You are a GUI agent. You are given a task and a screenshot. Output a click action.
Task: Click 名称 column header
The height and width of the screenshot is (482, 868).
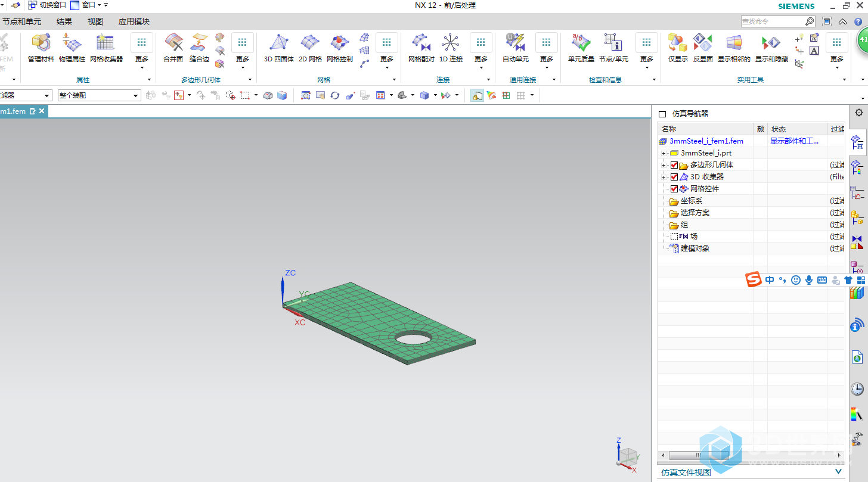coord(705,129)
